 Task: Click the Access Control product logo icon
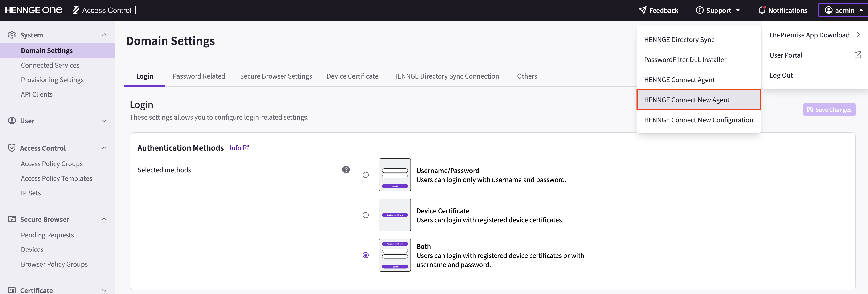click(76, 10)
